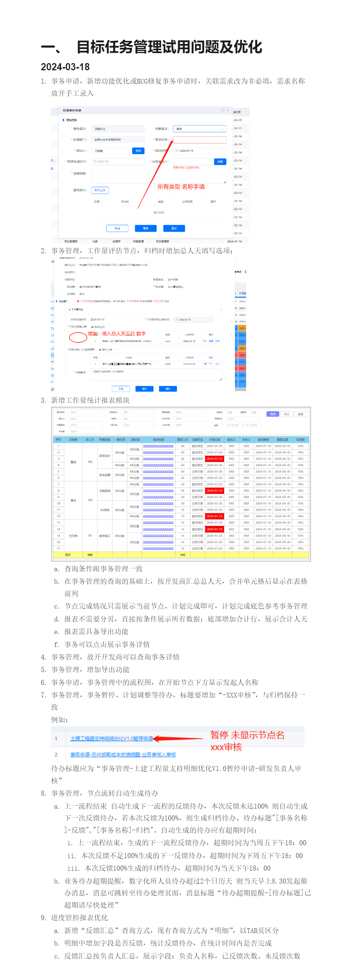
Task: Open the 一级分类 dropdown in report filters
Action: tap(138, 425)
